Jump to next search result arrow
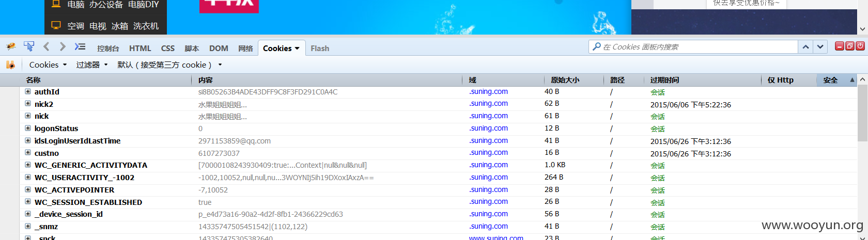 coord(820,47)
